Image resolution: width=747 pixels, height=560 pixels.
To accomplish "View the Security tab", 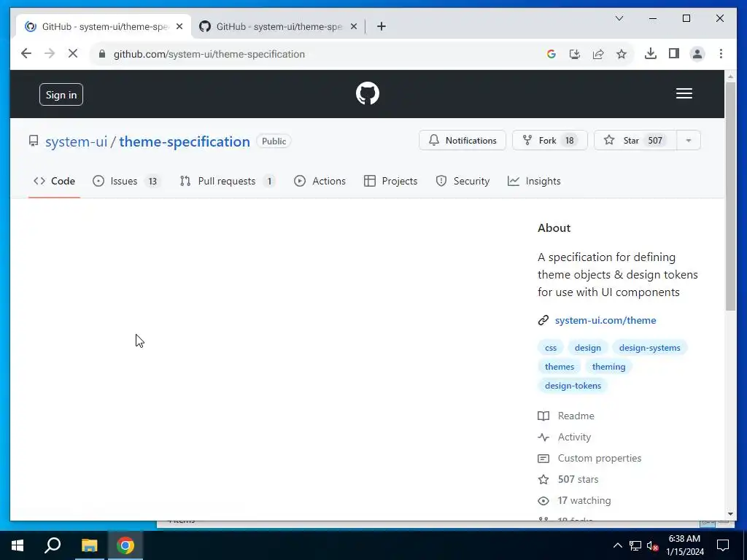I will tap(462, 181).
